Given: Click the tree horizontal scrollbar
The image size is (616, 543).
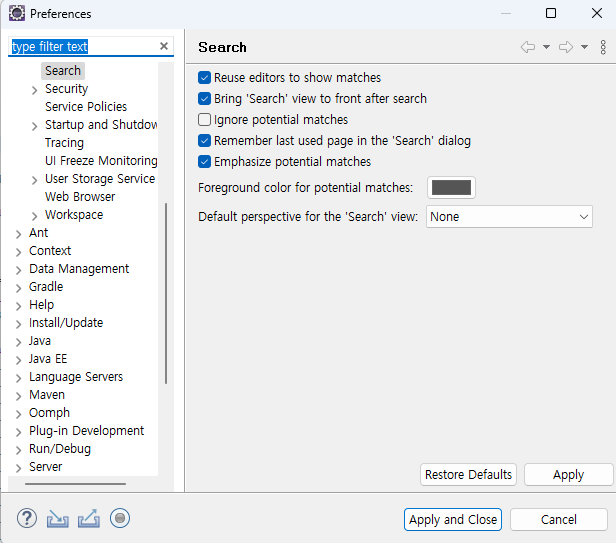Looking at the screenshot, I should [75, 484].
